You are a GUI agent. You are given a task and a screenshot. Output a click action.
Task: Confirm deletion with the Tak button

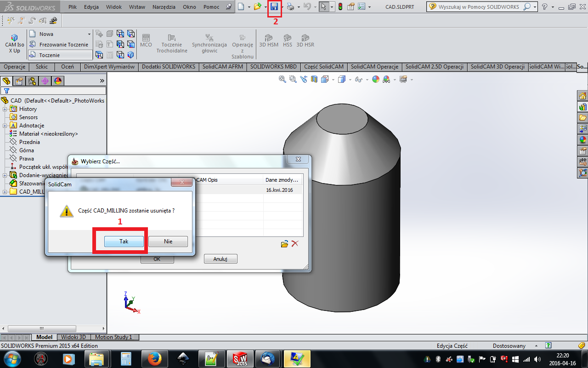[x=124, y=241]
